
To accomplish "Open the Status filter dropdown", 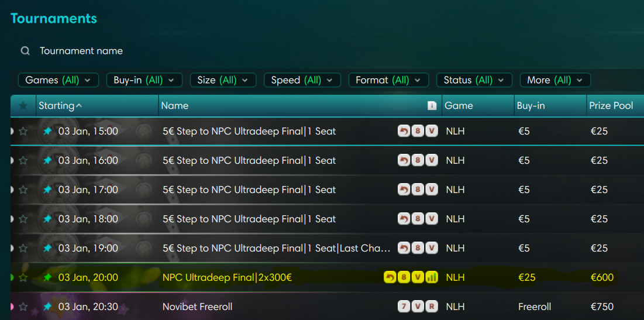I will (x=474, y=80).
